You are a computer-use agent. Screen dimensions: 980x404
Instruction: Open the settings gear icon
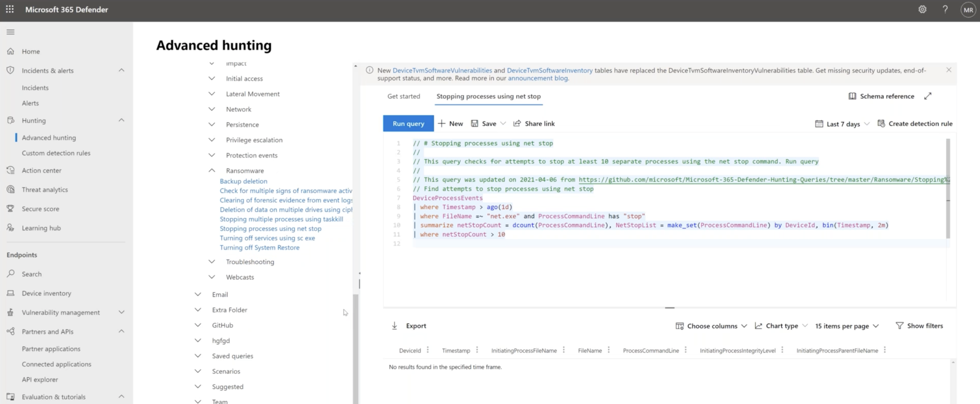[922, 9]
